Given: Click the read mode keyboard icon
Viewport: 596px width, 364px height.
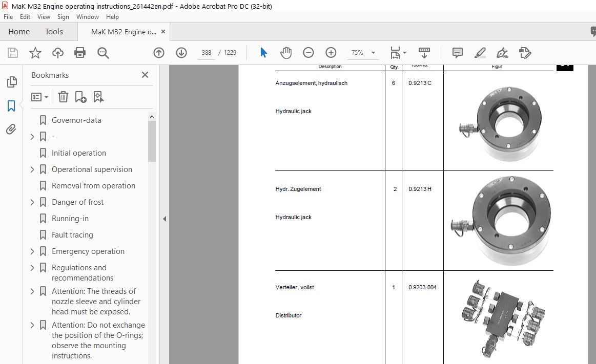Looking at the screenshot, I should (x=424, y=53).
